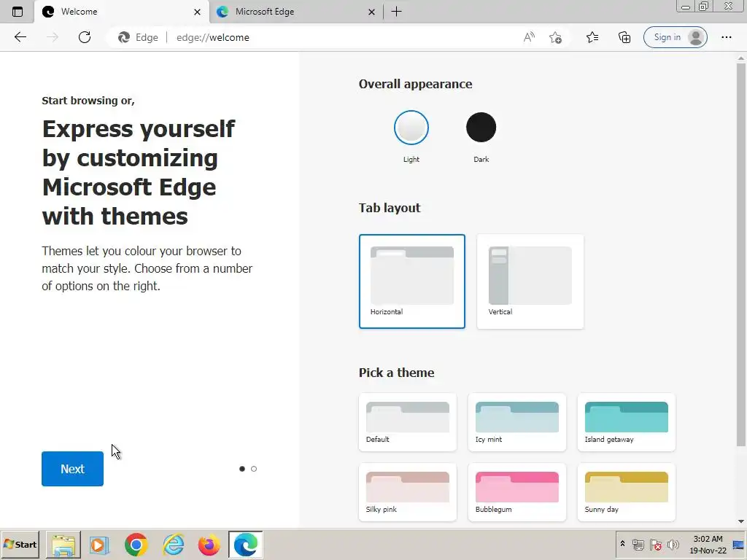Click the Next button
Viewport: 747px width, 560px height.
coord(72,469)
